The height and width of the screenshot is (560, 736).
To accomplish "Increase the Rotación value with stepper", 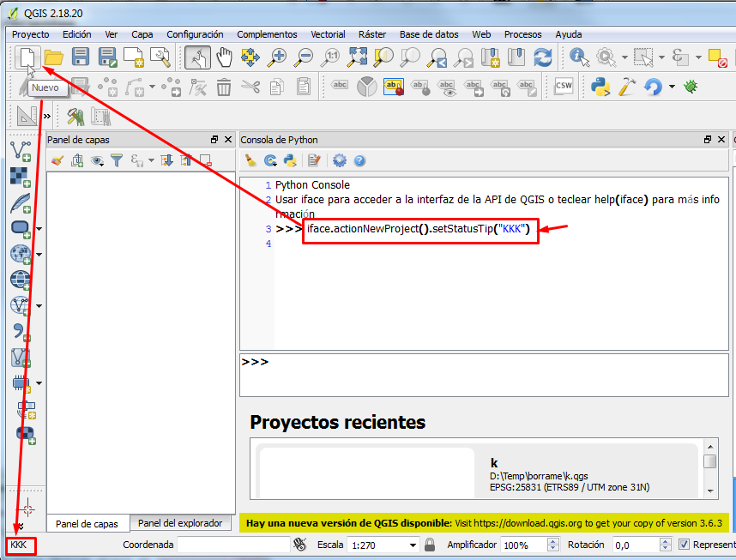I will click(666, 541).
